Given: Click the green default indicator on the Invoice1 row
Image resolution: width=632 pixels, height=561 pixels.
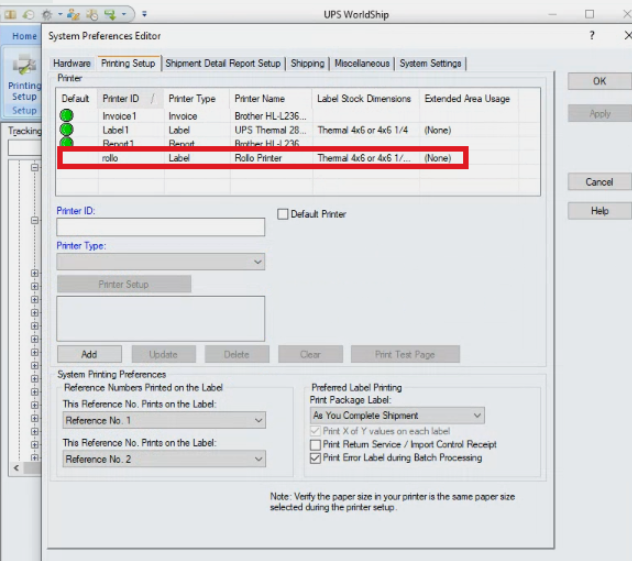Looking at the screenshot, I should click(67, 116).
